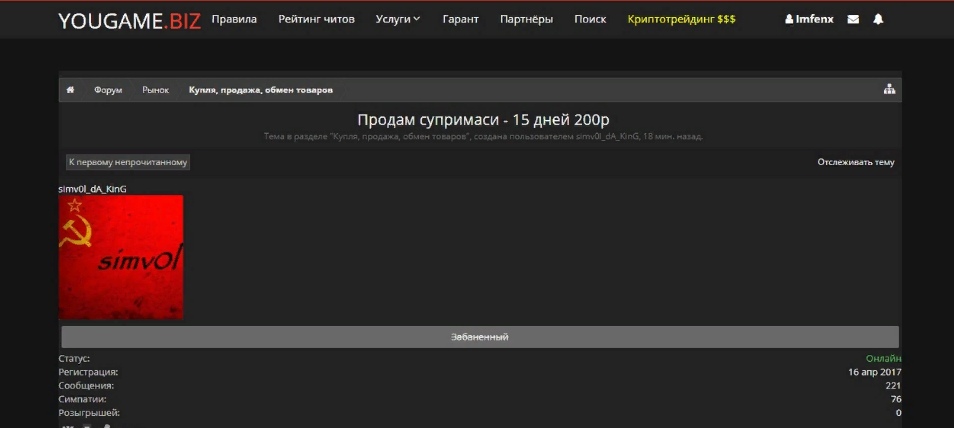Click the home icon in breadcrumbs

point(71,90)
